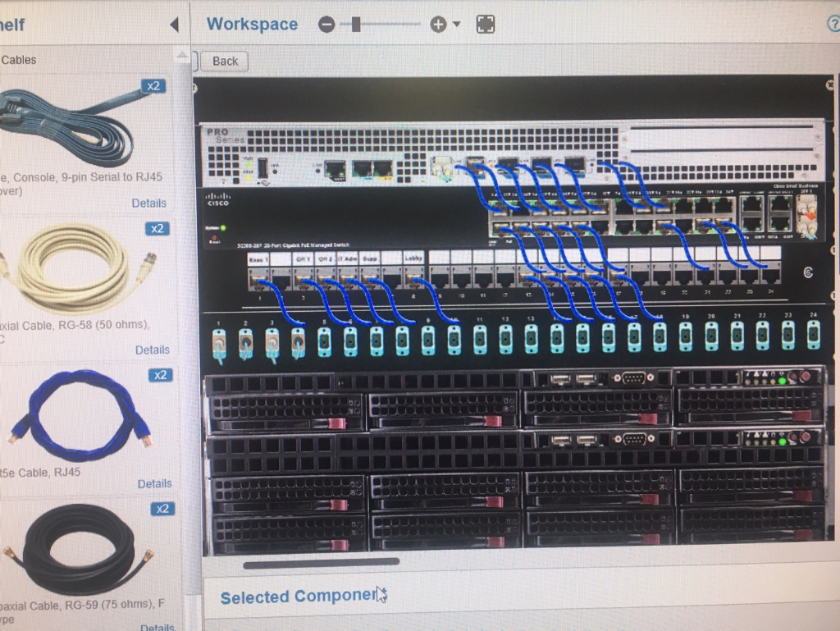The width and height of the screenshot is (840, 631).
Task: Open the zoom level dropdown arrow
Action: (456, 24)
